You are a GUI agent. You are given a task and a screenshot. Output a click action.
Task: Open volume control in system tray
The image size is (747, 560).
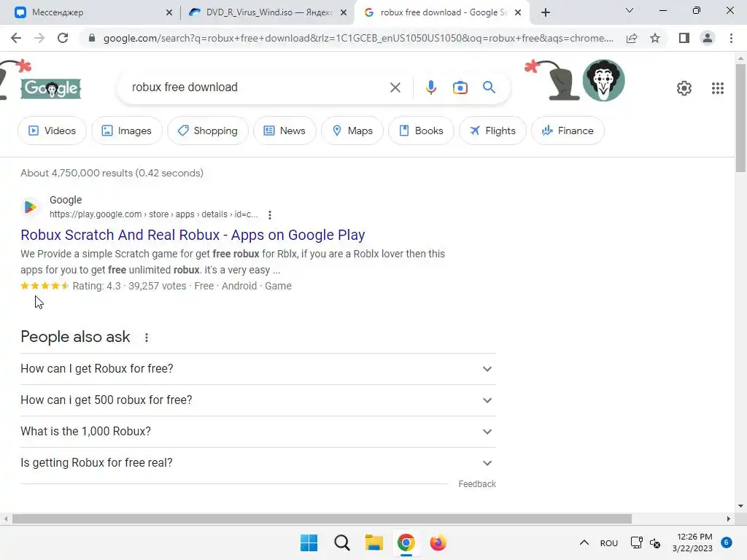pyautogui.click(x=656, y=543)
